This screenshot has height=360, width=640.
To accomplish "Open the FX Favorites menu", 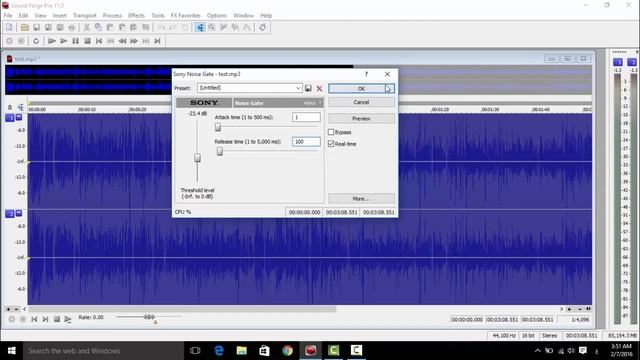I will [186, 16].
